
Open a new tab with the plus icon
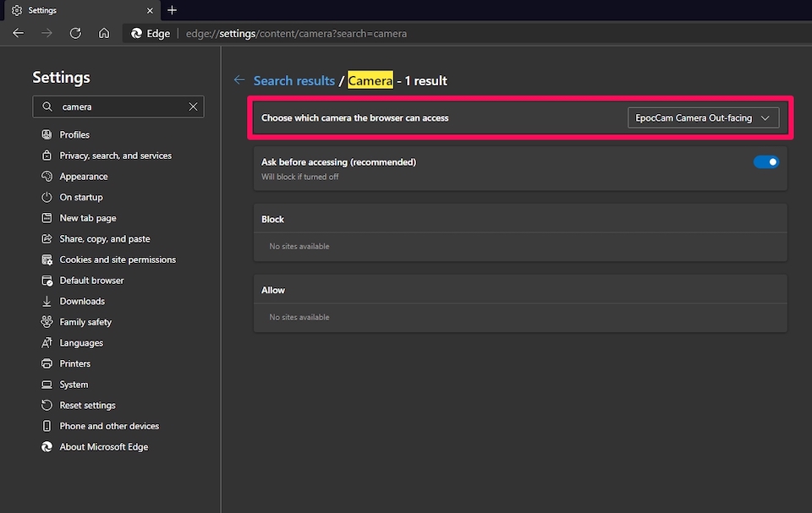172,10
